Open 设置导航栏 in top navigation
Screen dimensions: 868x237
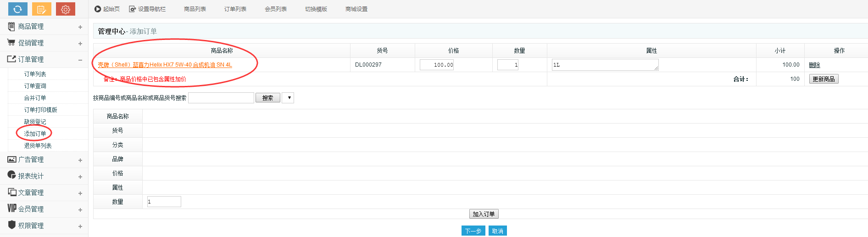click(152, 9)
